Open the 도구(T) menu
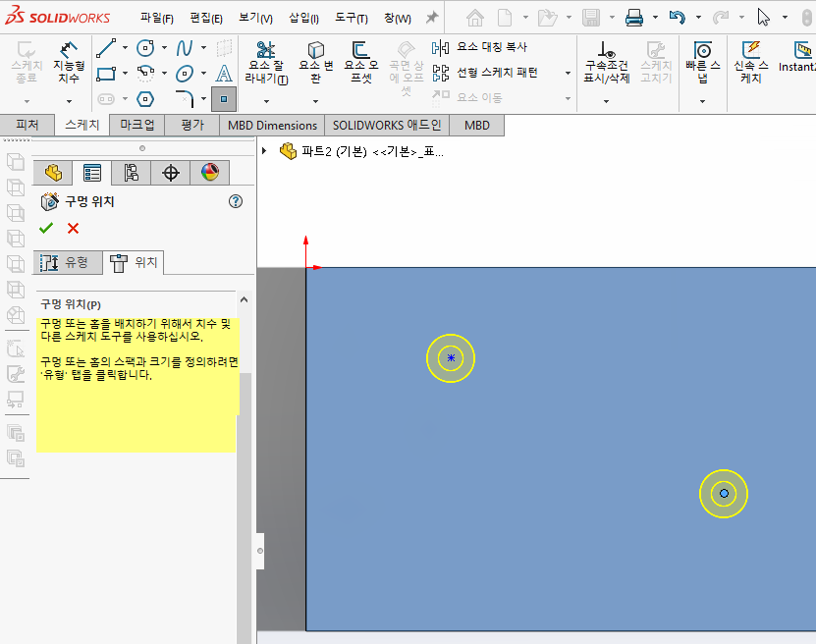 coord(352,19)
